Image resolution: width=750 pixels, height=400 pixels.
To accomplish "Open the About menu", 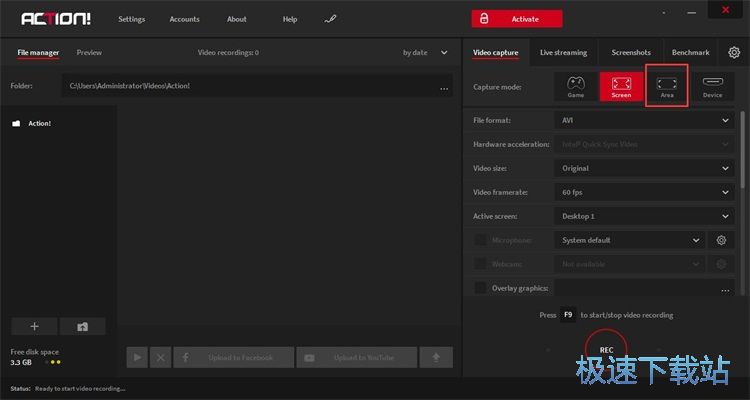I will pos(236,19).
